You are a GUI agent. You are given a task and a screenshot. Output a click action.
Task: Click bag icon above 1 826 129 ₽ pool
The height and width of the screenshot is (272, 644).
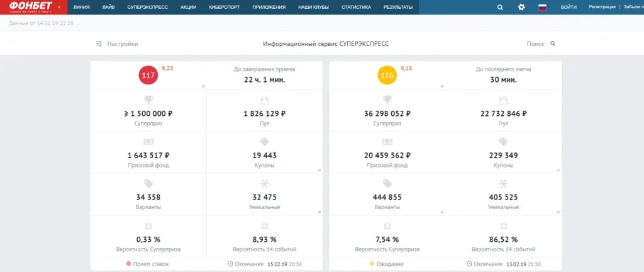click(264, 99)
